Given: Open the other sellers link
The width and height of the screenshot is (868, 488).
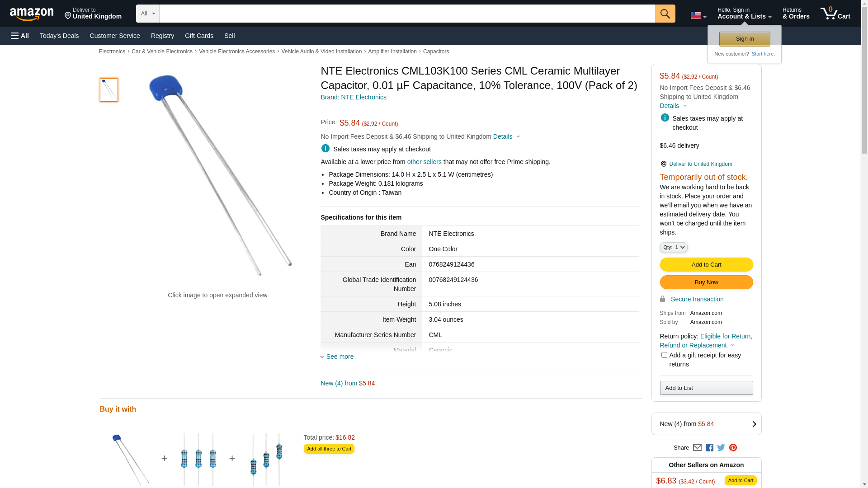Looking at the screenshot, I should click(x=424, y=162).
